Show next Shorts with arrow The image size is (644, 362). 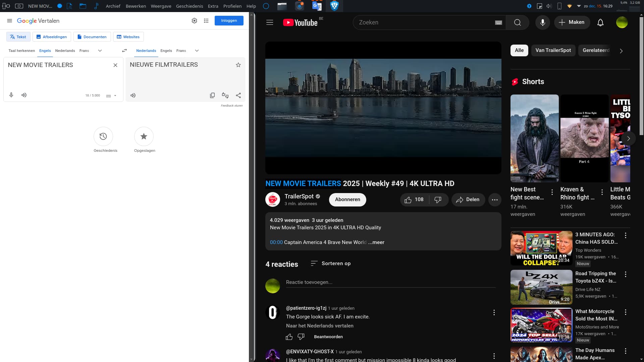coord(629,138)
